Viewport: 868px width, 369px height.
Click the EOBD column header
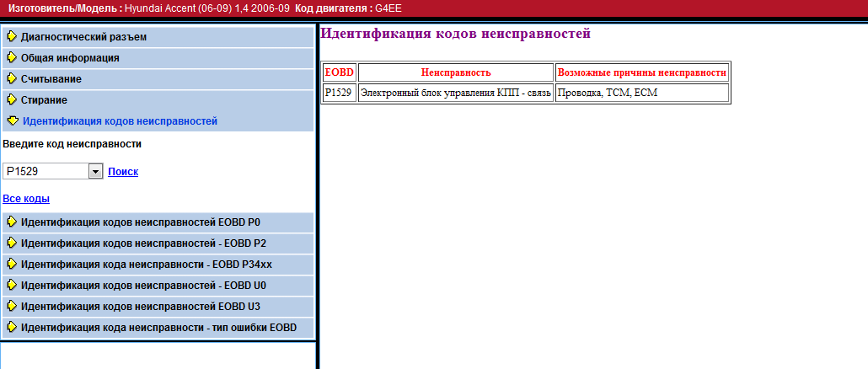click(339, 72)
